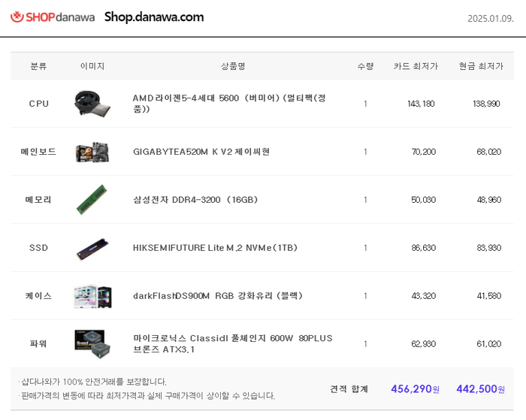Click the 이미지 column header
Viewport: 526px width, 420px height.
click(x=92, y=66)
